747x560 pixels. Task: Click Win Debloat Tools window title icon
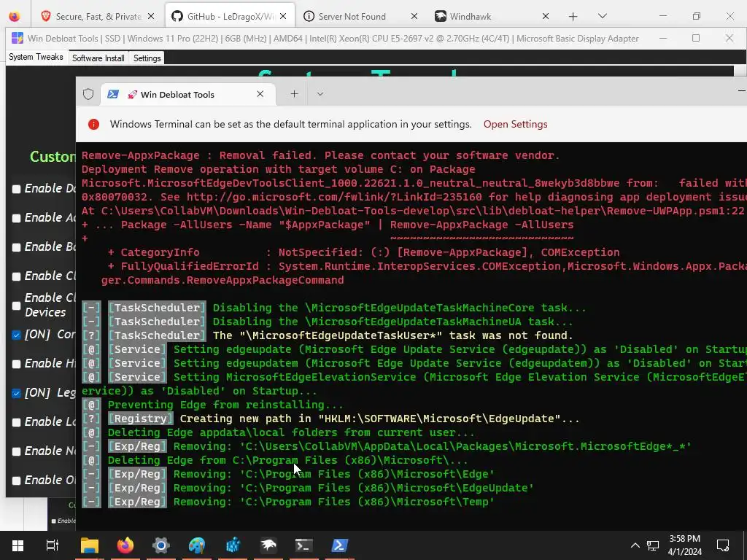click(x=18, y=38)
